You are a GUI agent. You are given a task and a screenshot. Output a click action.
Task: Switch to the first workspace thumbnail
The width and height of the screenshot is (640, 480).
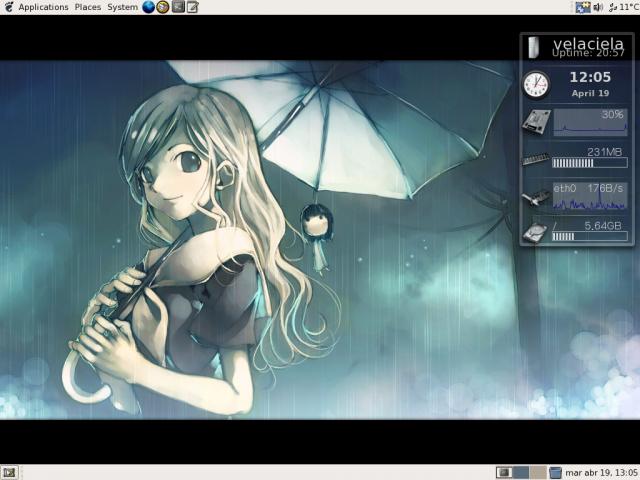[x=504, y=473]
